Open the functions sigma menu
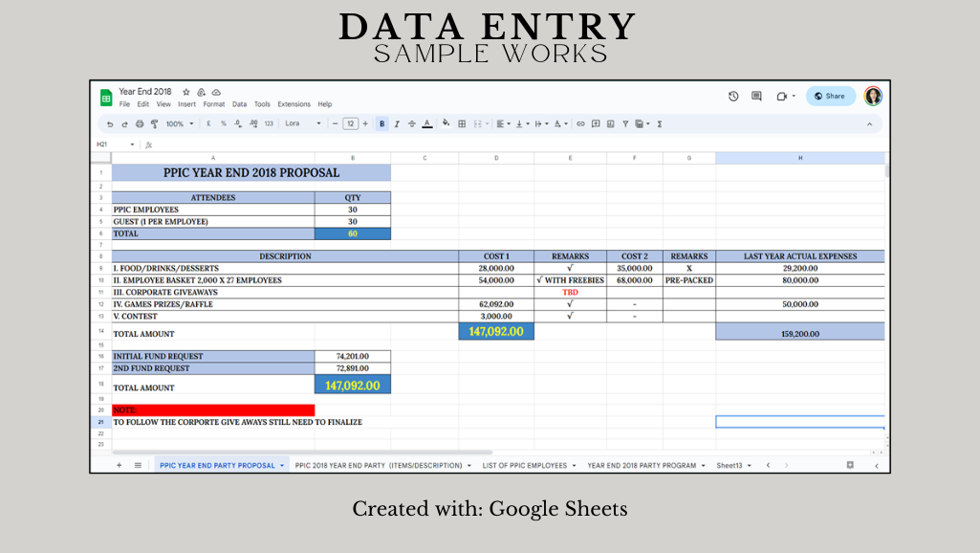Viewport: 980px width, 553px height. tap(660, 123)
